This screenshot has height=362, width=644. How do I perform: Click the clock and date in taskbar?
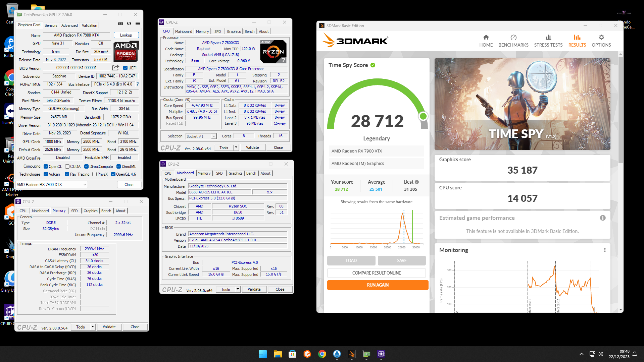[619, 354]
